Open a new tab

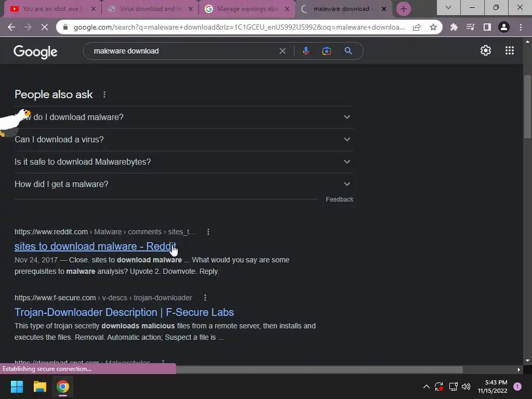click(x=403, y=9)
